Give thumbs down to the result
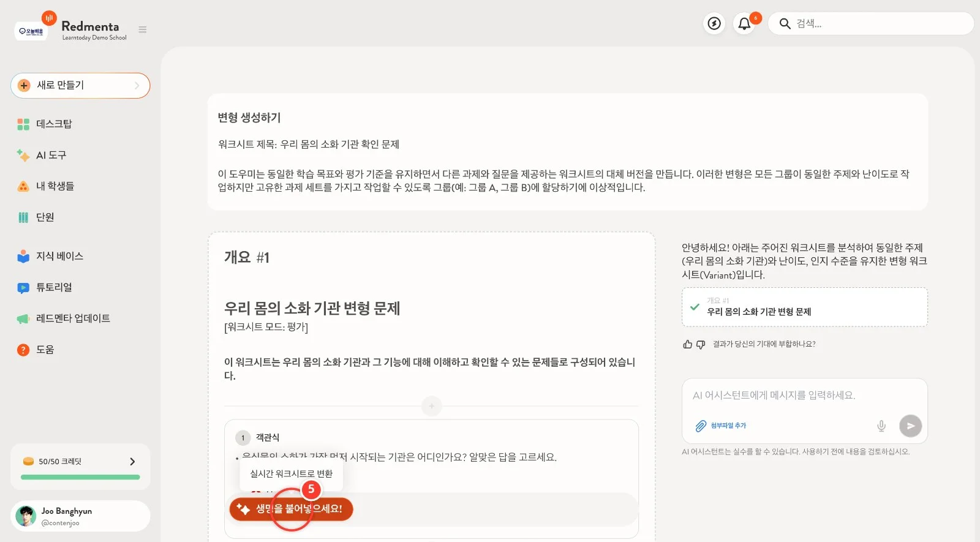This screenshot has height=542, width=980. click(701, 344)
